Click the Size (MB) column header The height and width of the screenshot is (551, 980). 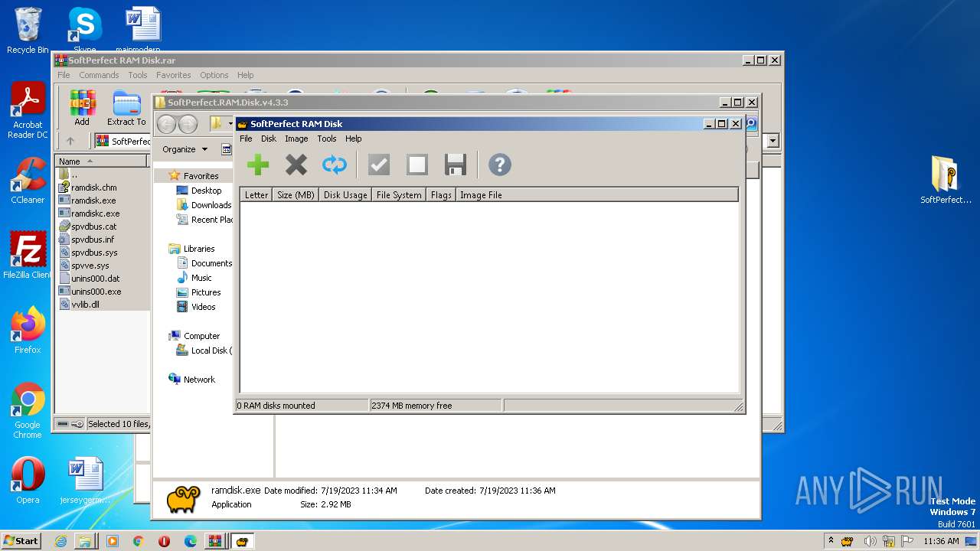click(296, 195)
